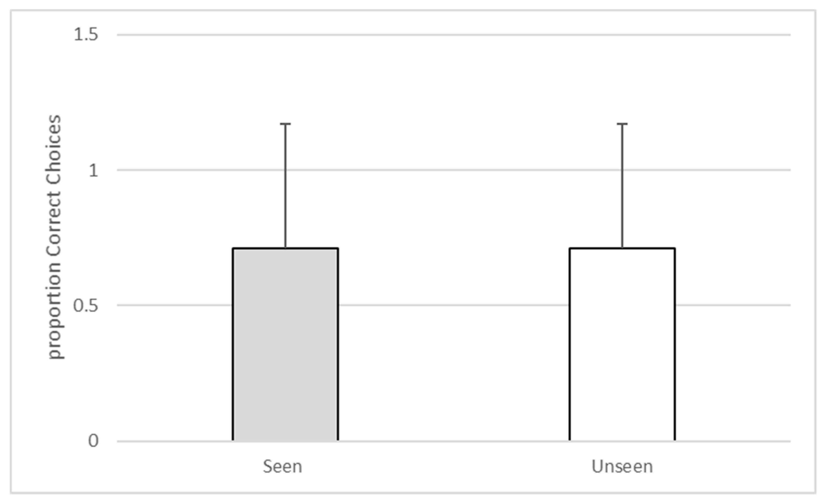Screen dimensions: 826x504
Task: Click the top cap of Unseen error bar
Action: click(x=622, y=124)
